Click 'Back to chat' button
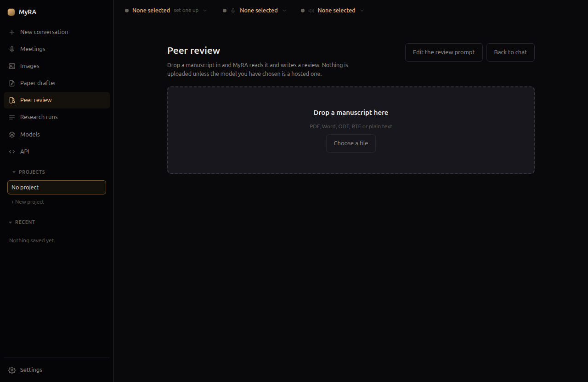 coord(510,52)
